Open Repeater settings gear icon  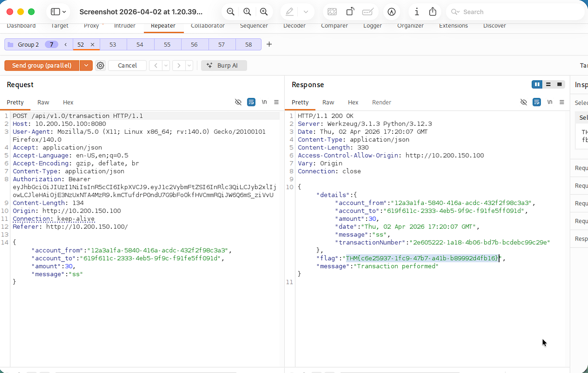pyautogui.click(x=100, y=65)
